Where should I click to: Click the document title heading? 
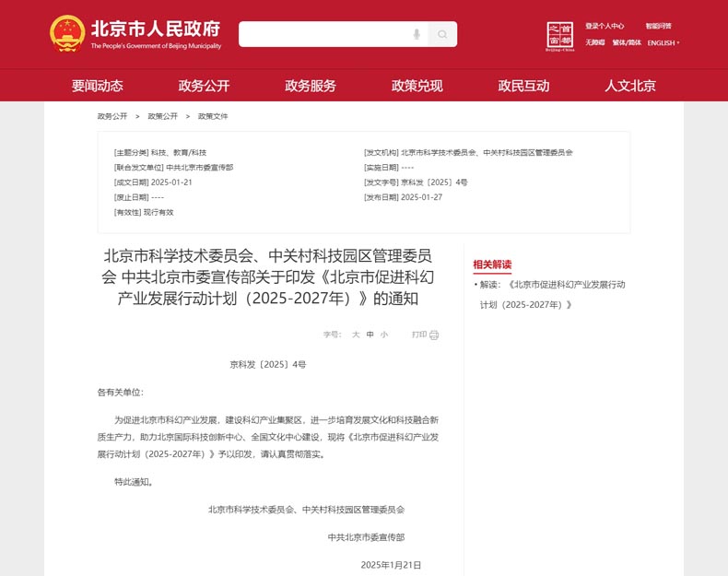pos(268,277)
